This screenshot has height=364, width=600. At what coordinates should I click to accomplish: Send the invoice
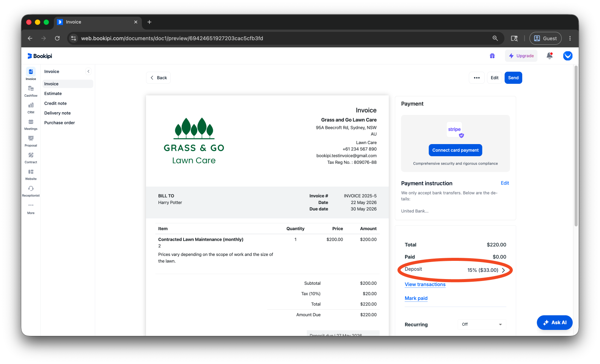point(513,78)
